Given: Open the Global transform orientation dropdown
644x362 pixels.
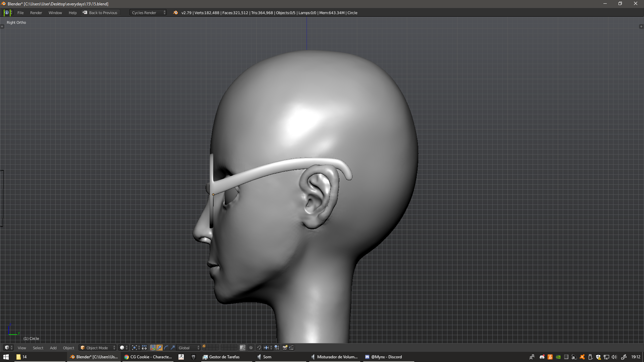Looking at the screenshot, I should coord(189,348).
